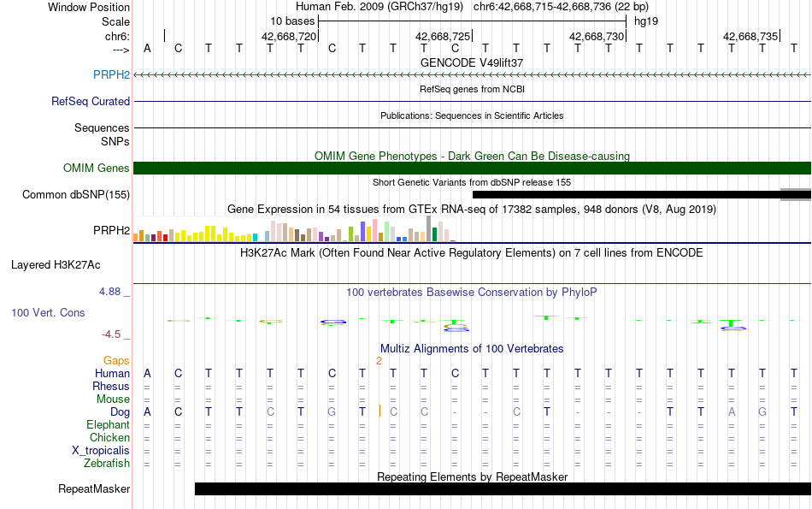
Task: Click the RefSeq Curated track label
Action: [90, 101]
